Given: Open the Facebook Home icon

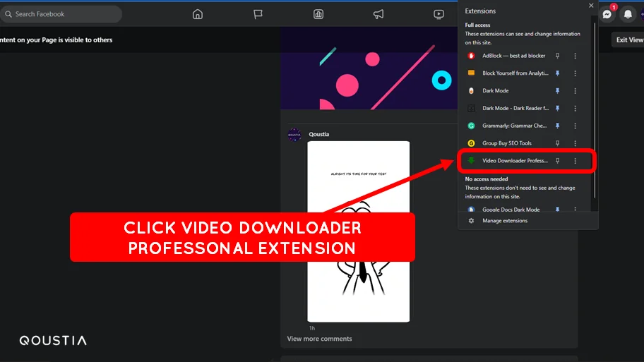Looking at the screenshot, I should 198,14.
